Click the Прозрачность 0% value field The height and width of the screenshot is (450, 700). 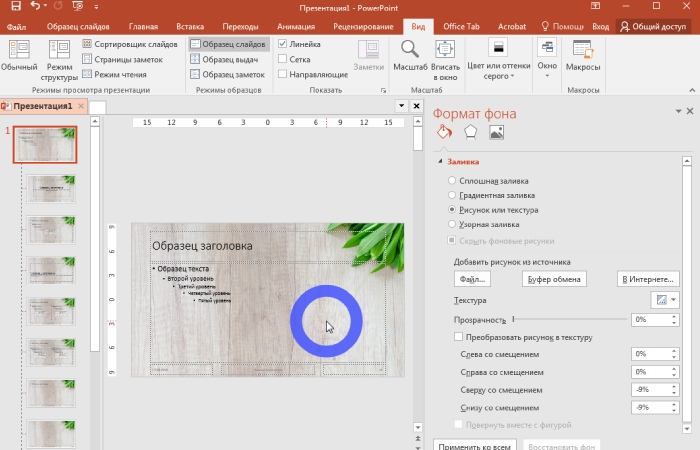(x=651, y=319)
